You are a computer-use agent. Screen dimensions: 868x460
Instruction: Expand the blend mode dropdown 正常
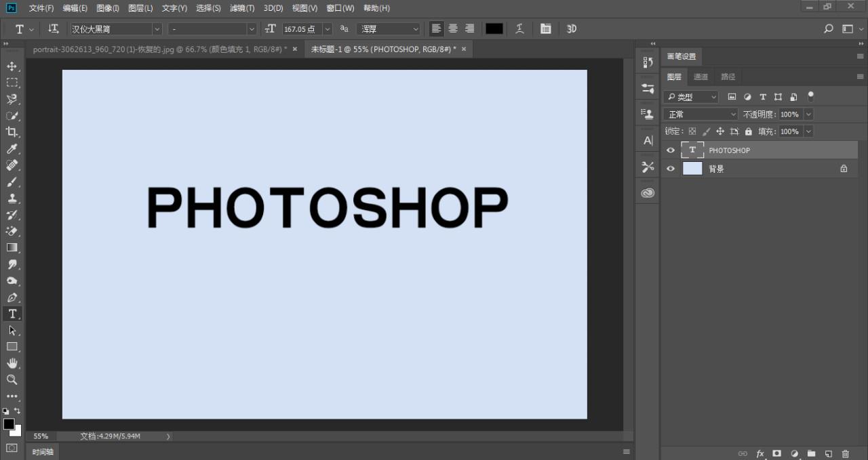(700, 114)
